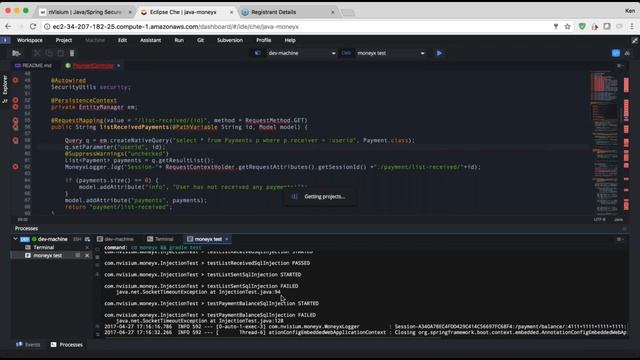Click the paste icon in toolbar
640x360 pixels.
pos(60,53)
